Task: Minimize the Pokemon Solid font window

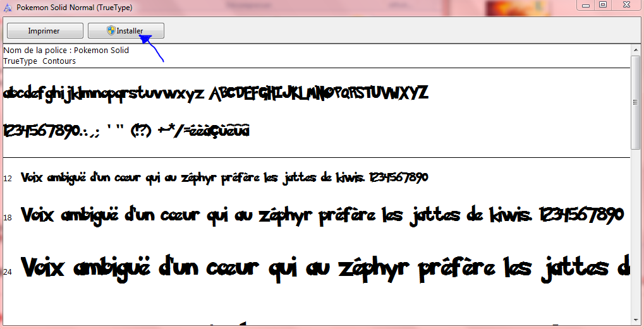Action: (x=586, y=5)
